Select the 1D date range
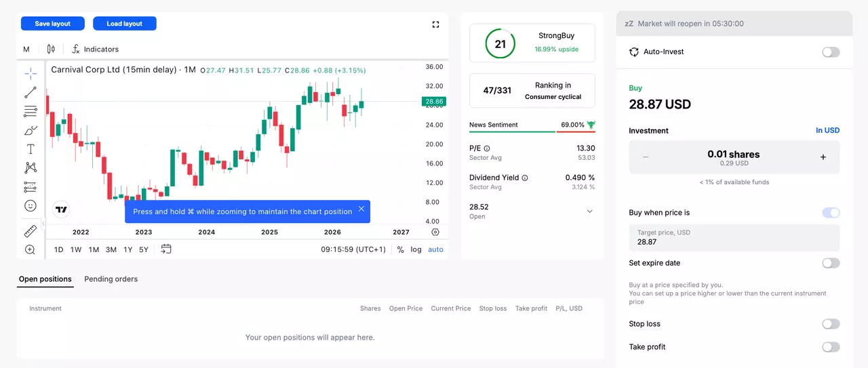 pos(58,249)
